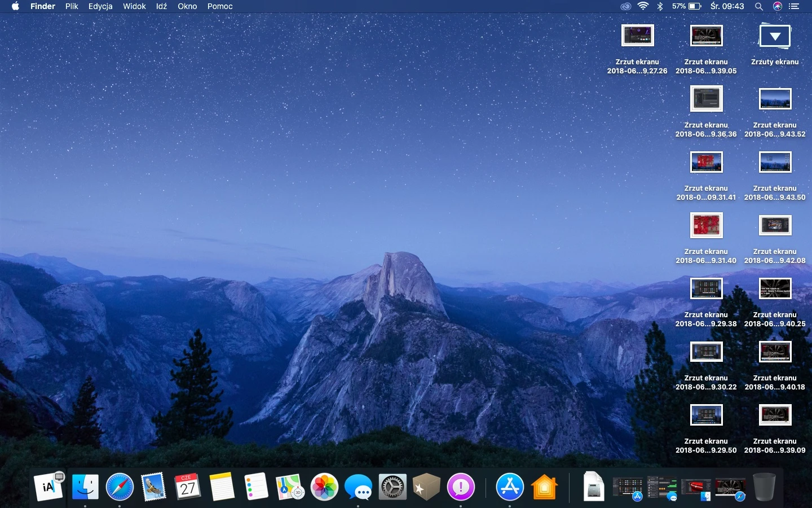The image size is (812, 508).
Task: Click the Spotlight search icon
Action: click(759, 6)
